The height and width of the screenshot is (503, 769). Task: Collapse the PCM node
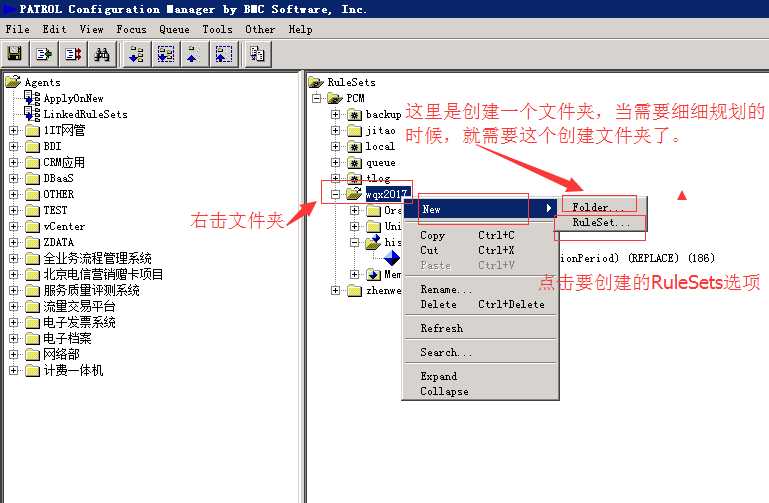pyautogui.click(x=317, y=99)
